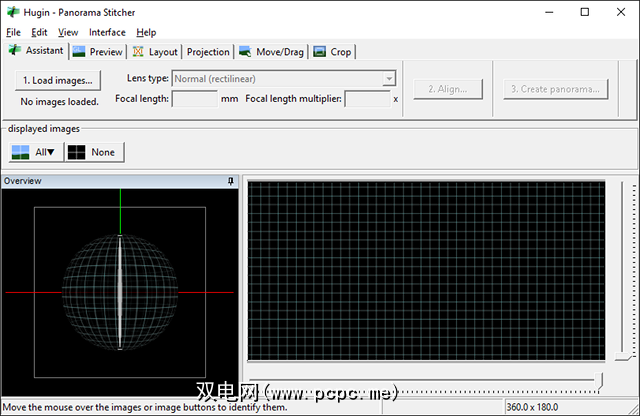640x416 pixels.
Task: Click the Focal length multiplier field
Action: (x=367, y=99)
